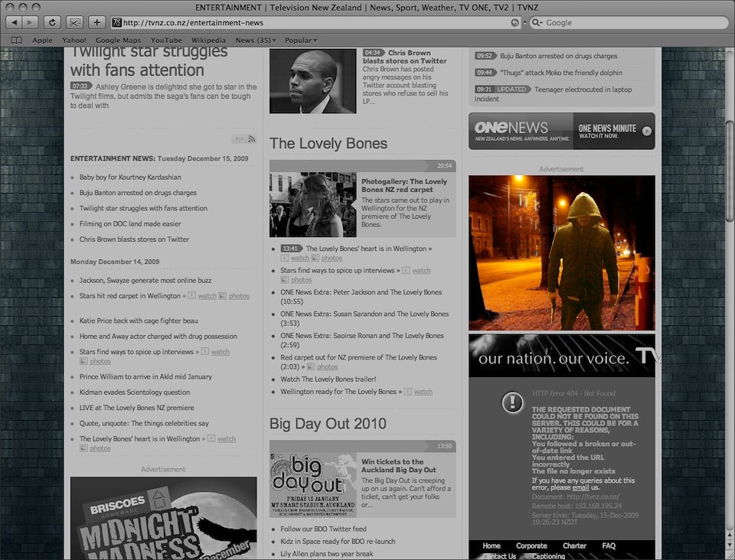Open Teenager electrocuted in laptop incident story
Viewport: 735px width, 560px height.
coord(553,94)
